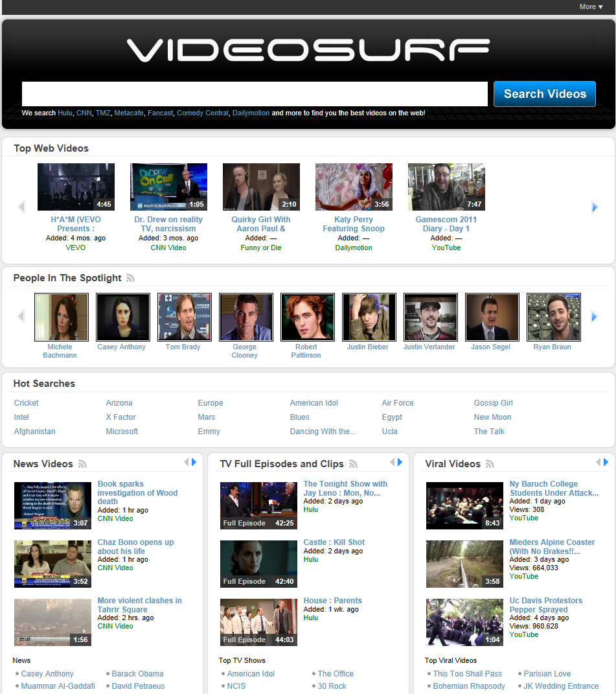Open This Too Shall Pass viral video
The image size is (616, 694).
click(x=467, y=674)
